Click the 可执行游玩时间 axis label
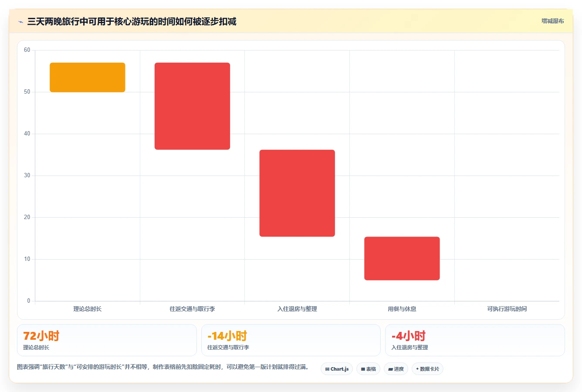This screenshot has height=392, width=582. 507,309
